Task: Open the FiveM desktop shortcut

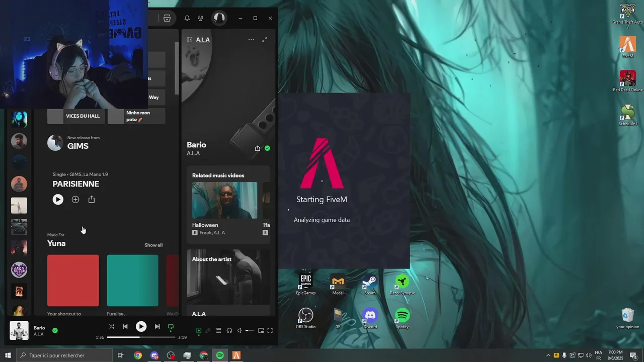Action: click(627, 47)
